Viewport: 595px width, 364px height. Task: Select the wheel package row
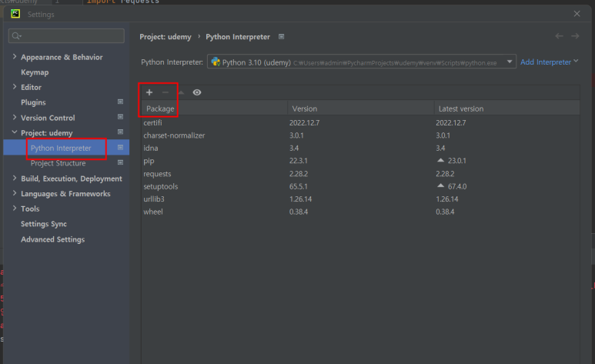(x=360, y=212)
